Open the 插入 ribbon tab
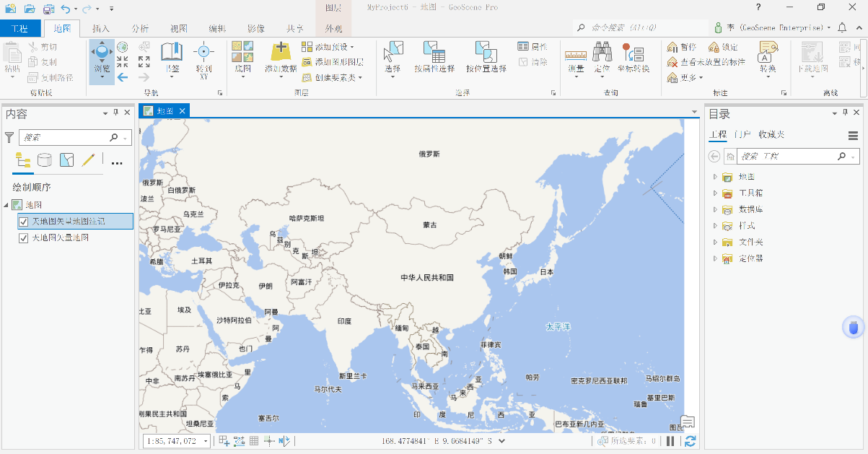Screen dimensions: 868x454 point(102,29)
